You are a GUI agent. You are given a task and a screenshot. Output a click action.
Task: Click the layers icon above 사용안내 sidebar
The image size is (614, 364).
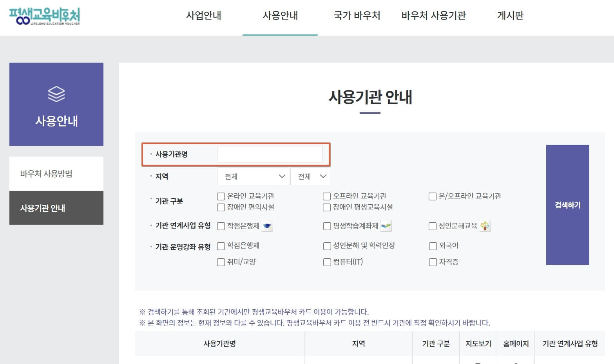[56, 94]
